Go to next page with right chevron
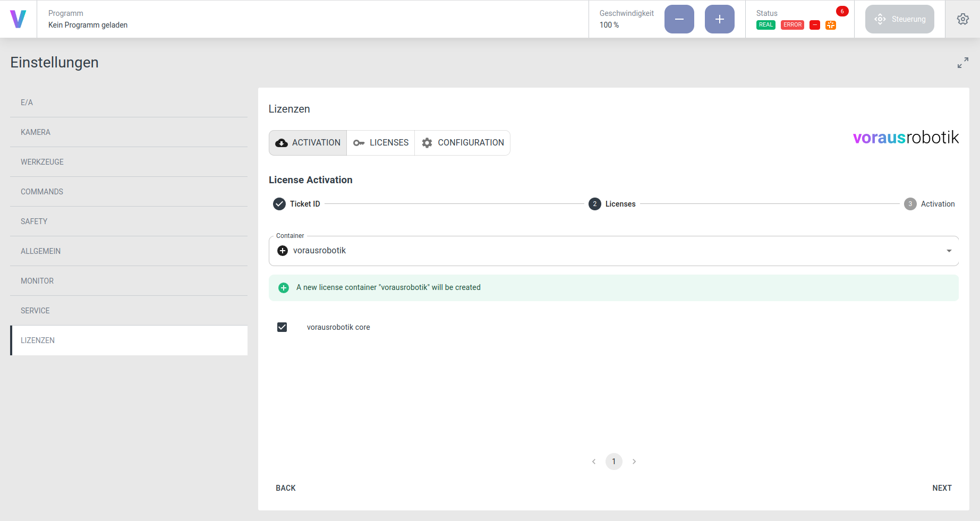 point(634,462)
